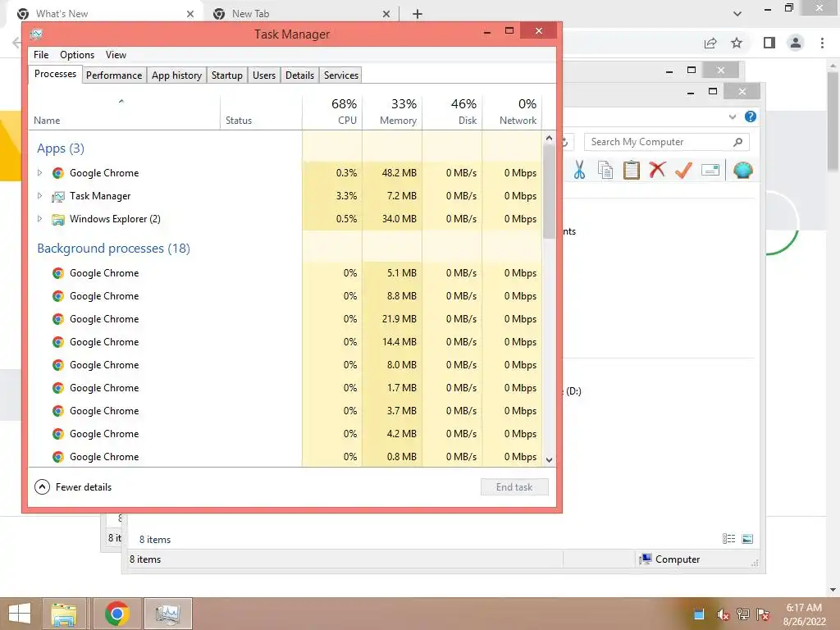The height and width of the screenshot is (630, 840).
Task: Open the Explorer ribbon expand chevron
Action: tap(733, 116)
